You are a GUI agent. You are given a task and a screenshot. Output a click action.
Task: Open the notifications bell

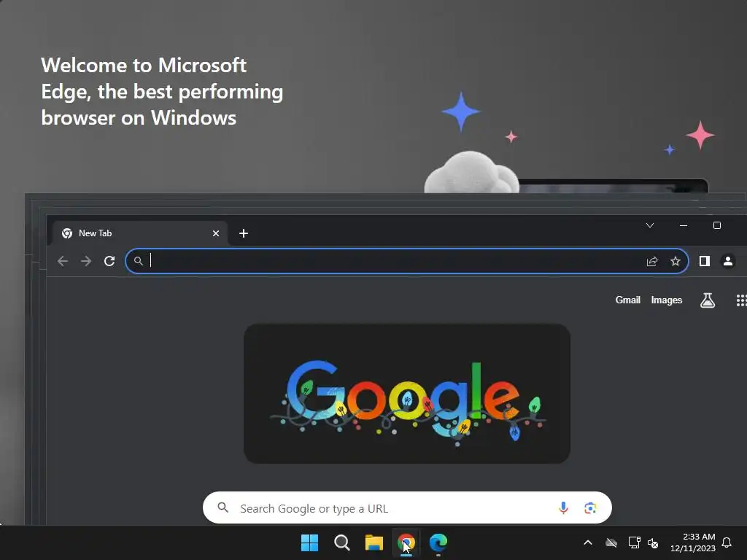pyautogui.click(x=727, y=542)
